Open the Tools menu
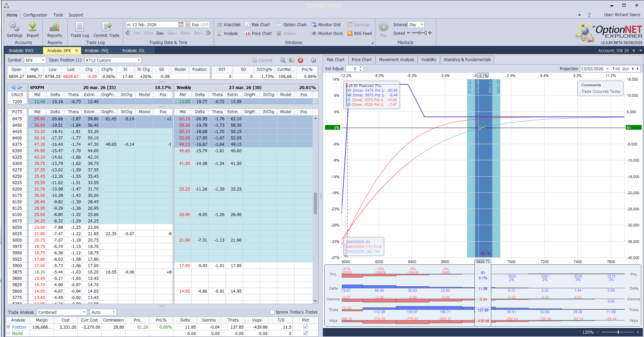Screen dimensions: 644x337 click(x=58, y=15)
